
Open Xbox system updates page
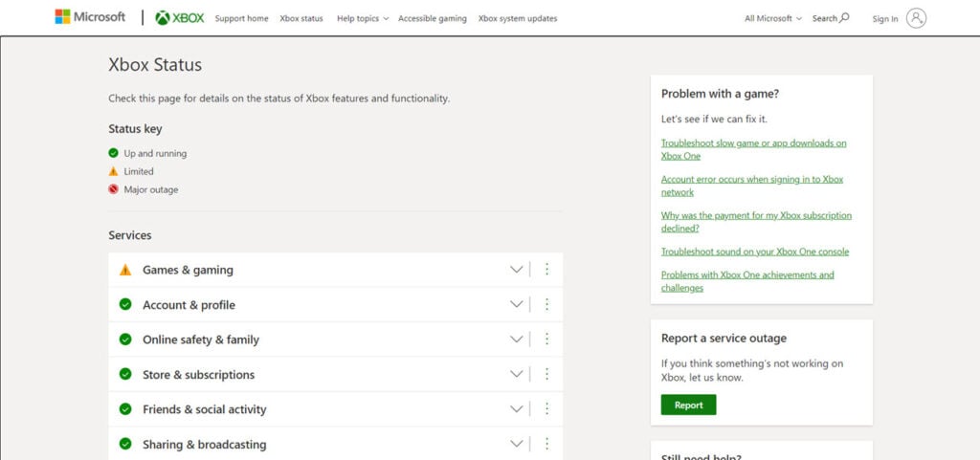pyautogui.click(x=518, y=19)
